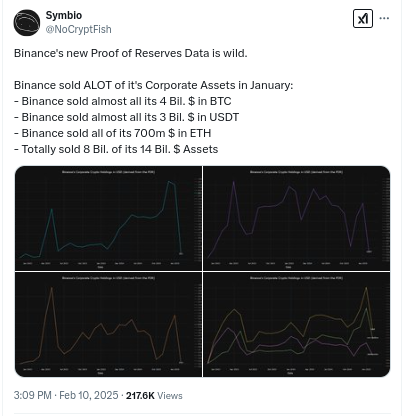Open the Symbio display name link

click(64, 15)
